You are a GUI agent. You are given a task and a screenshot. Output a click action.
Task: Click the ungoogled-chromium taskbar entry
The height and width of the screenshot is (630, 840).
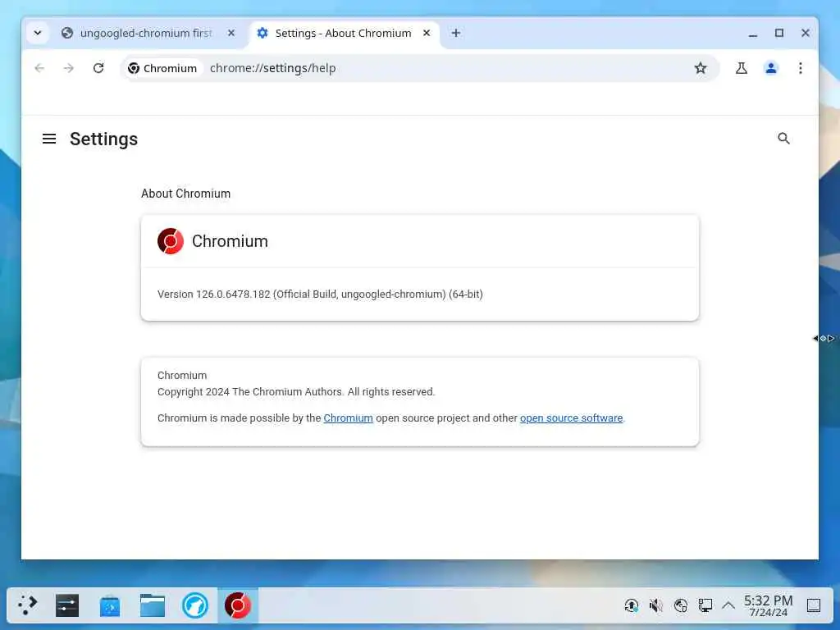(238, 605)
